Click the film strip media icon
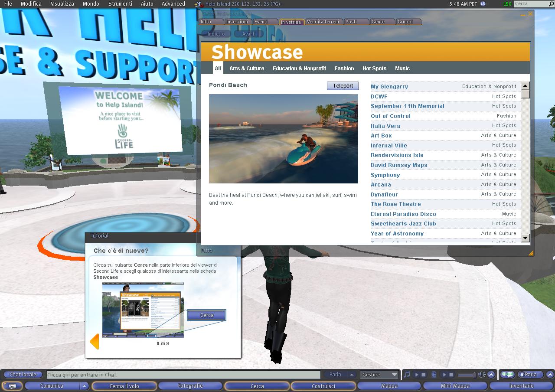 coord(434,375)
